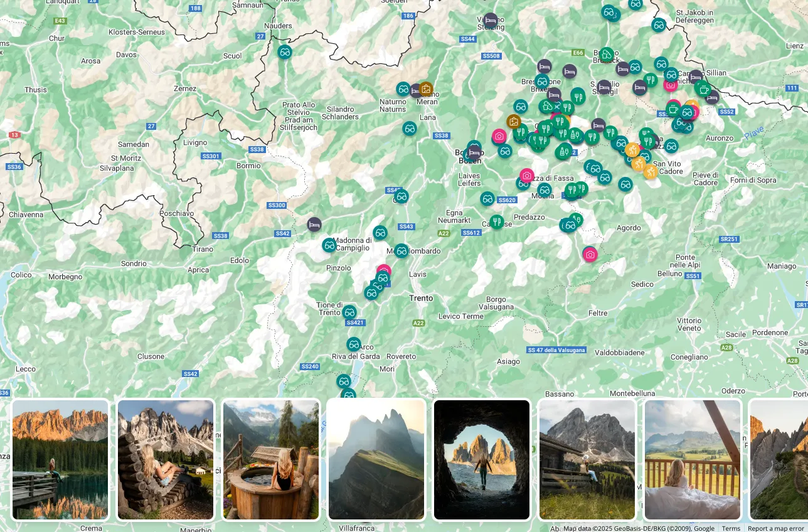Open the bed marker over Bolzano

[475, 152]
